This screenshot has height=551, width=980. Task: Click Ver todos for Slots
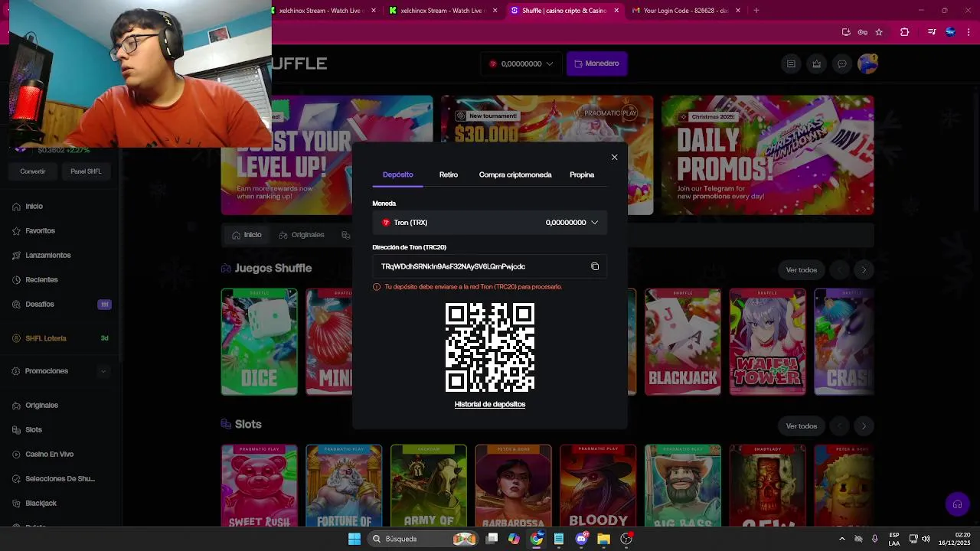tap(802, 426)
